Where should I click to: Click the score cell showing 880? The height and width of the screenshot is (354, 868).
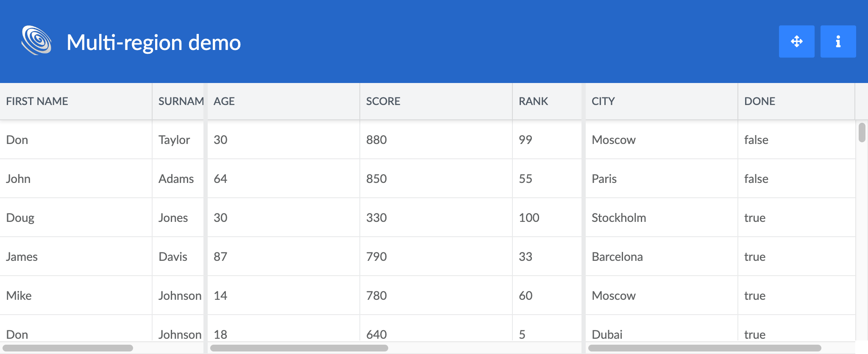(376, 140)
